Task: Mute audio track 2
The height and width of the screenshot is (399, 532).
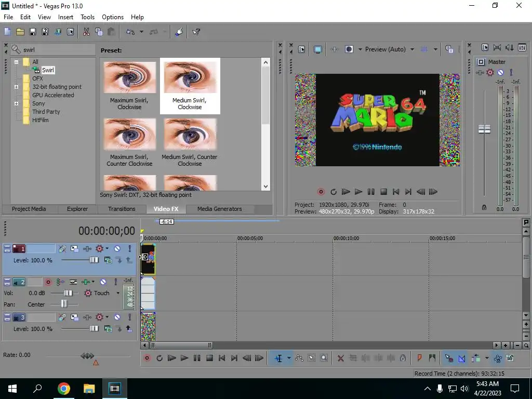Action: tap(103, 282)
